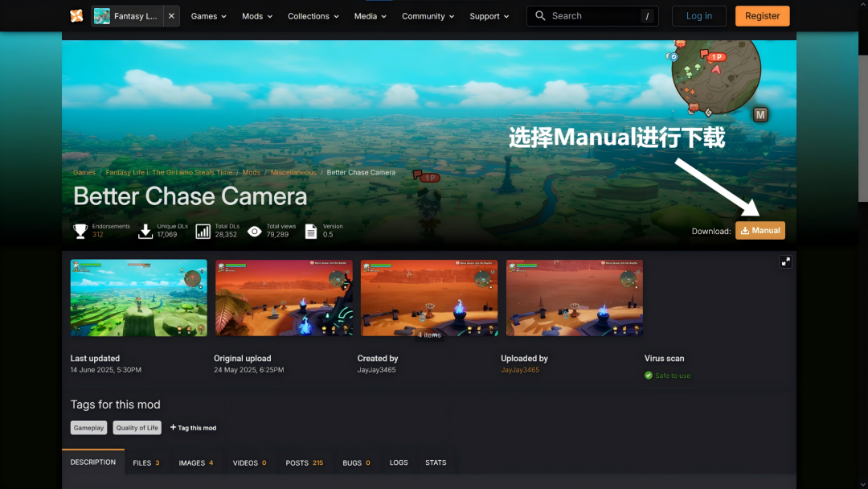The height and width of the screenshot is (489, 868).
Task: Click Tag this mod
Action: tap(193, 428)
